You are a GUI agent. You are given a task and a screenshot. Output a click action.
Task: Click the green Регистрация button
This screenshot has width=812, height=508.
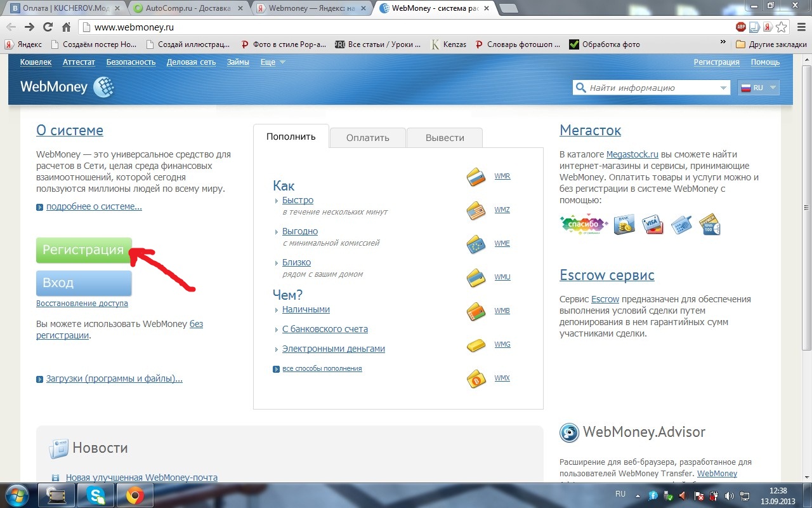(x=84, y=250)
